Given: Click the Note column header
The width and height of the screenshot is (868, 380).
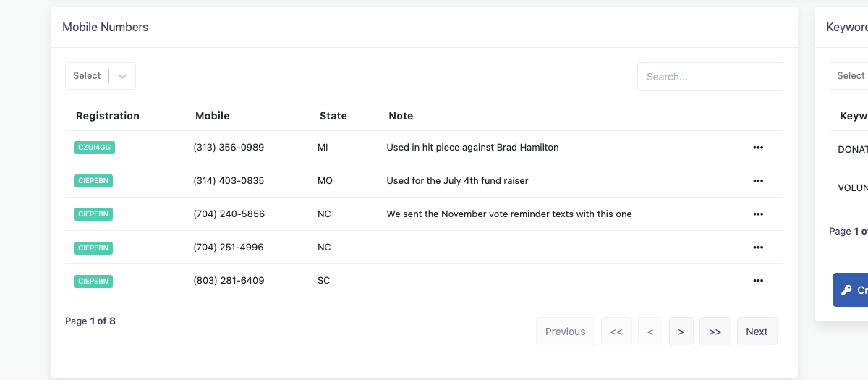Looking at the screenshot, I should coord(401,116).
